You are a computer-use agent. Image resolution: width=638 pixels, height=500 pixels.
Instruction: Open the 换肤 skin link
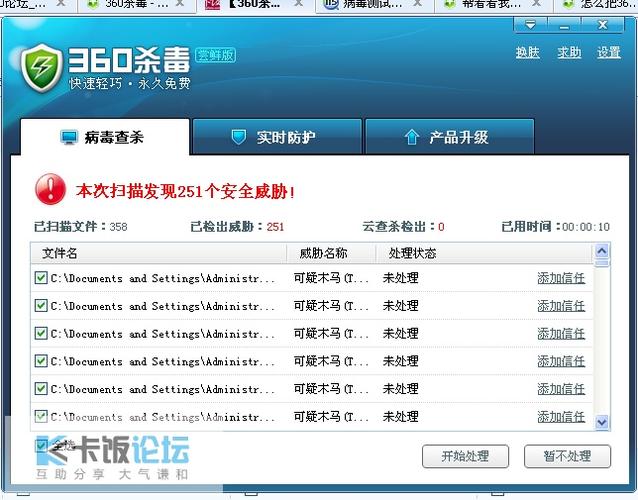point(528,52)
